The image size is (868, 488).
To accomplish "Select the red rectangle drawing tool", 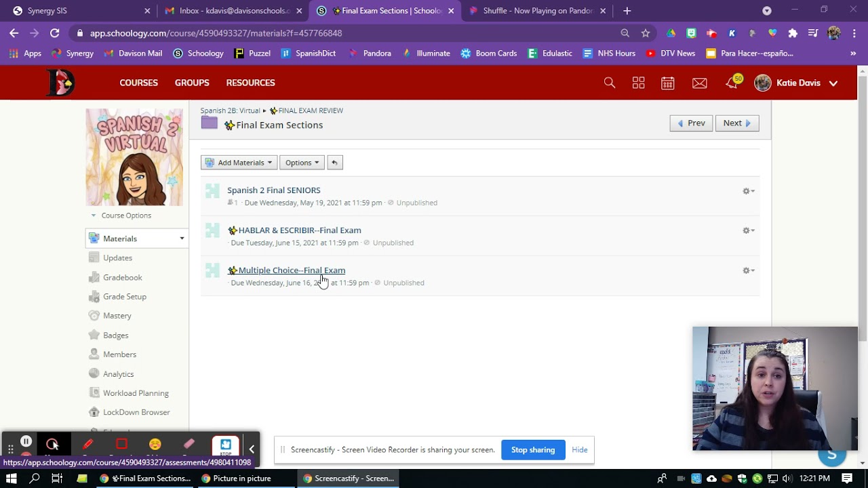I will [x=121, y=445].
